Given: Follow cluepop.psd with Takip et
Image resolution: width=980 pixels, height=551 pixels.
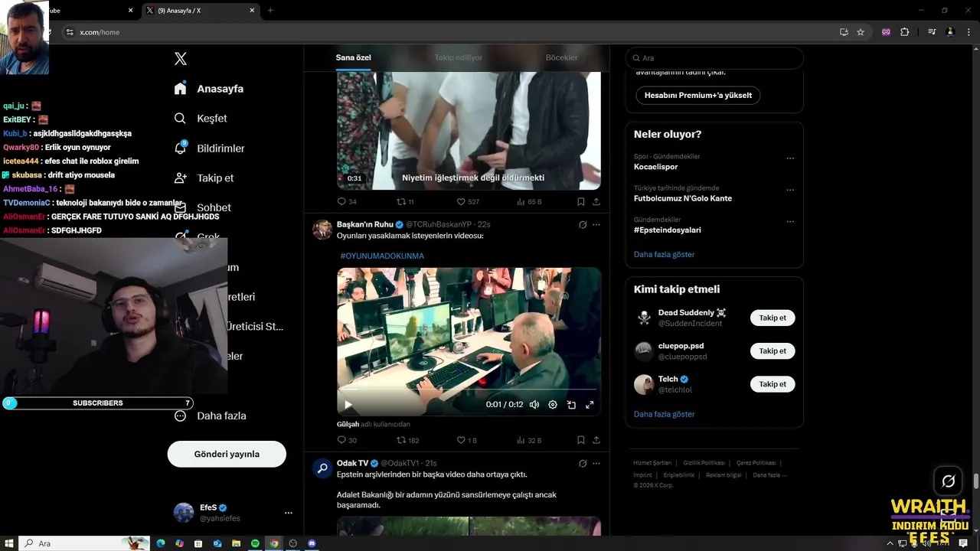Looking at the screenshot, I should (773, 351).
